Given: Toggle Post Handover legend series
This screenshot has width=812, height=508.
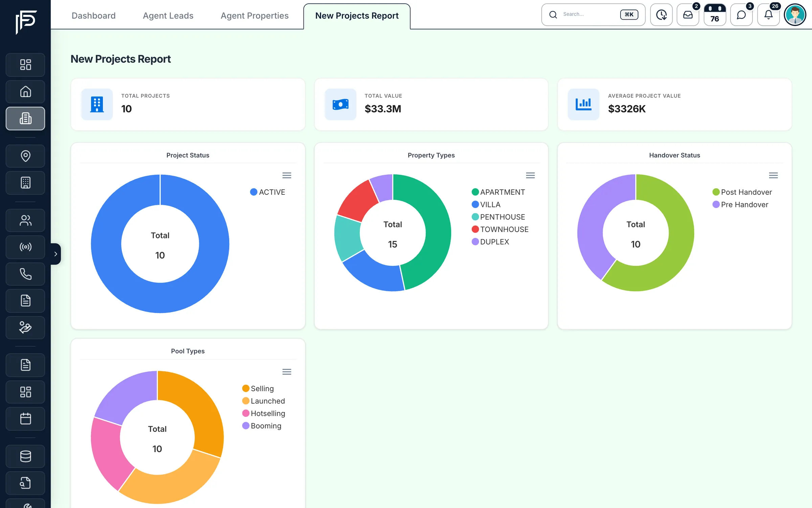Looking at the screenshot, I should click(742, 192).
